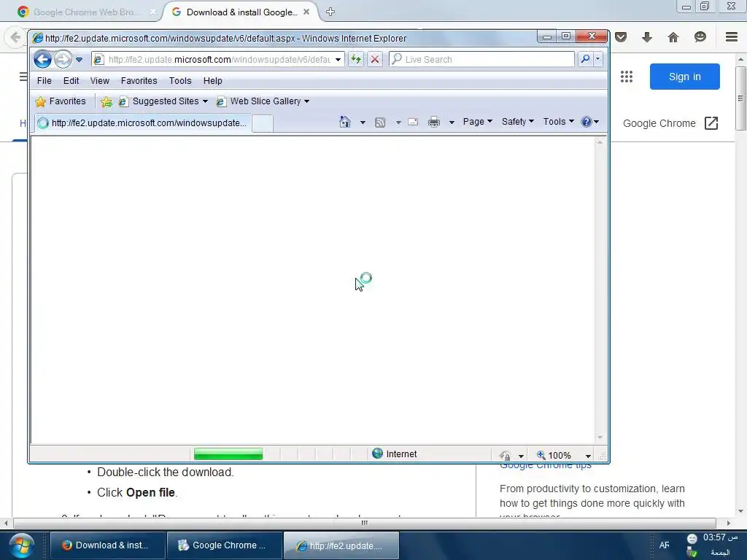
Task: Click the blue Help question mark icon
Action: point(587,122)
